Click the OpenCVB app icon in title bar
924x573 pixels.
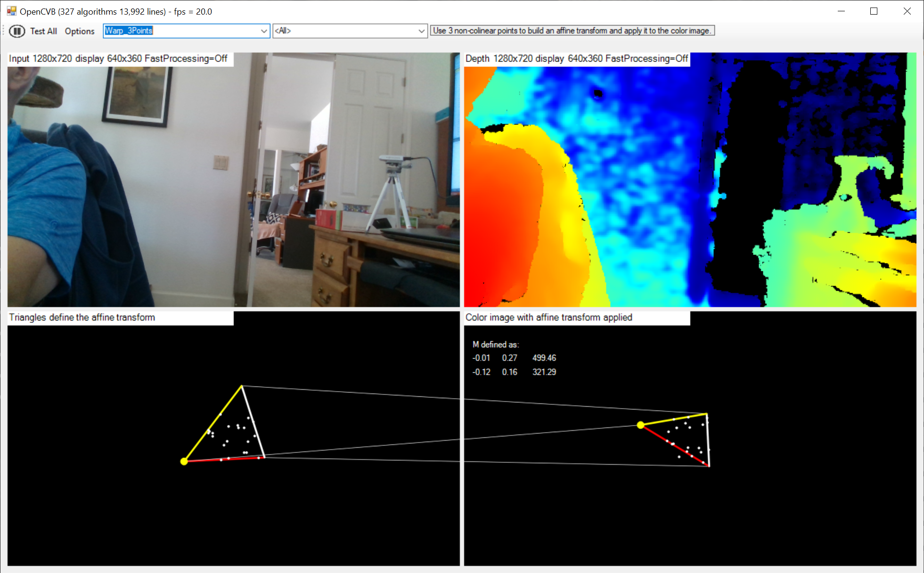(x=11, y=11)
